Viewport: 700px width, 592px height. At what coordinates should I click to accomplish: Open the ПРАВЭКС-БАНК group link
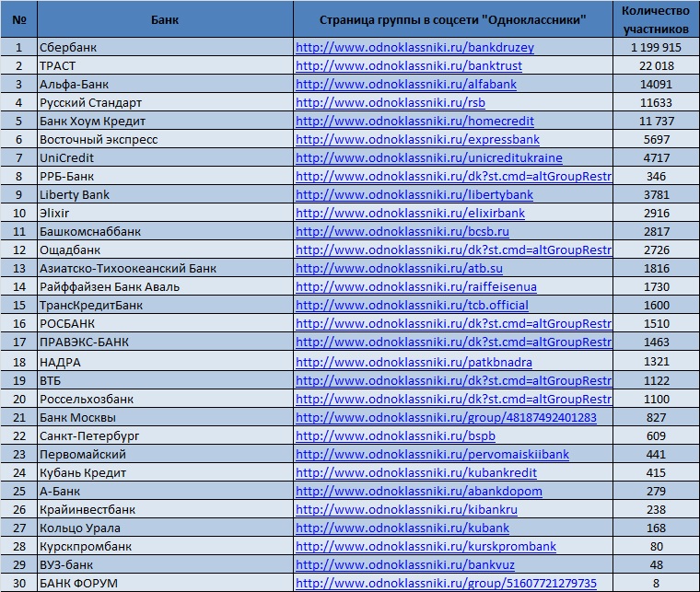453,342
